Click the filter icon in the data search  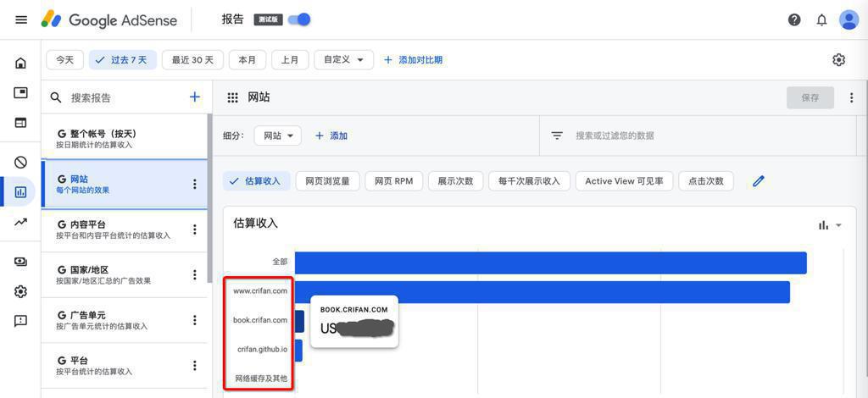(x=557, y=135)
